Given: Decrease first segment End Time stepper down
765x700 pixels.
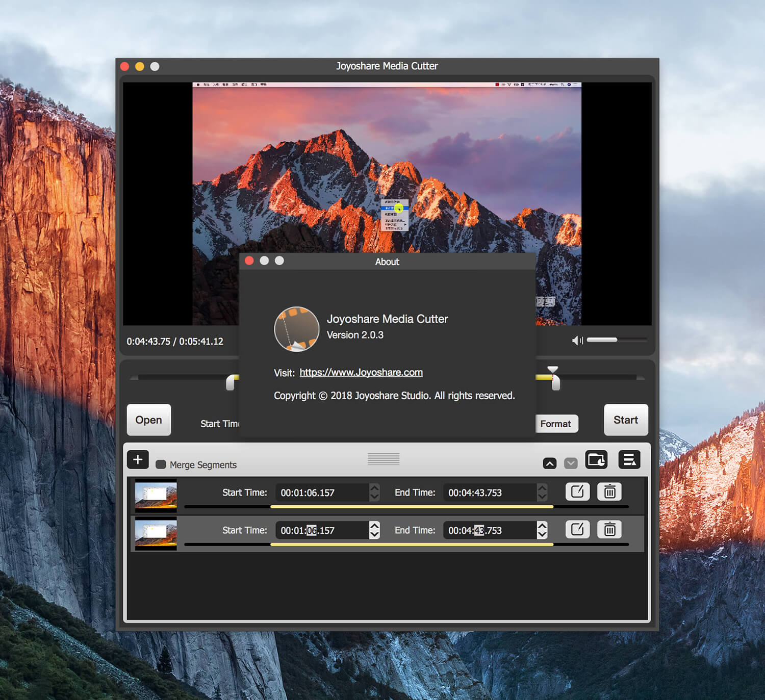Looking at the screenshot, I should click(x=542, y=497).
